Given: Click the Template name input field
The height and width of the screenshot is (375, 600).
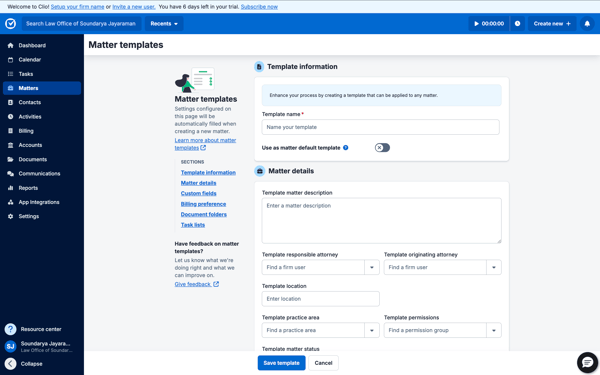Looking at the screenshot, I should 380,127.
